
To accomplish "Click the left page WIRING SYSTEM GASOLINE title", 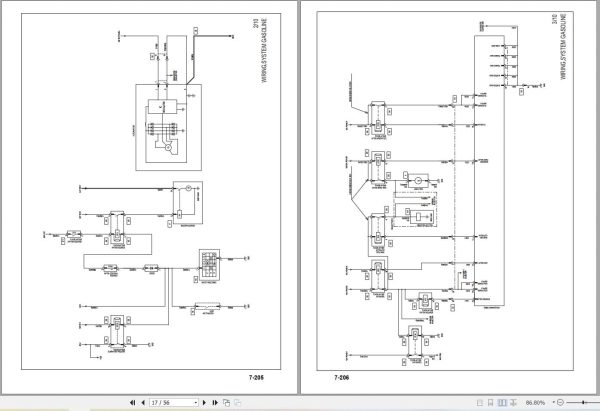I will (264, 51).
